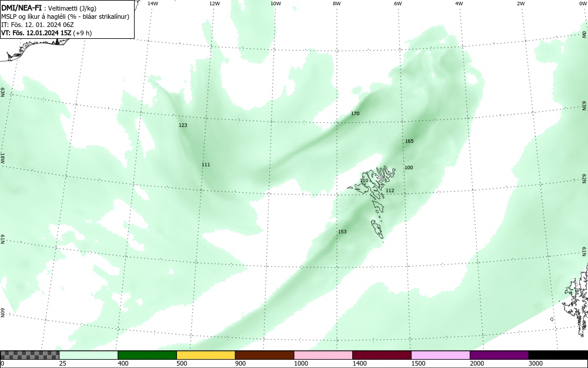Click the CAPE value 112 on the map
588x368 pixels.
pos(390,190)
